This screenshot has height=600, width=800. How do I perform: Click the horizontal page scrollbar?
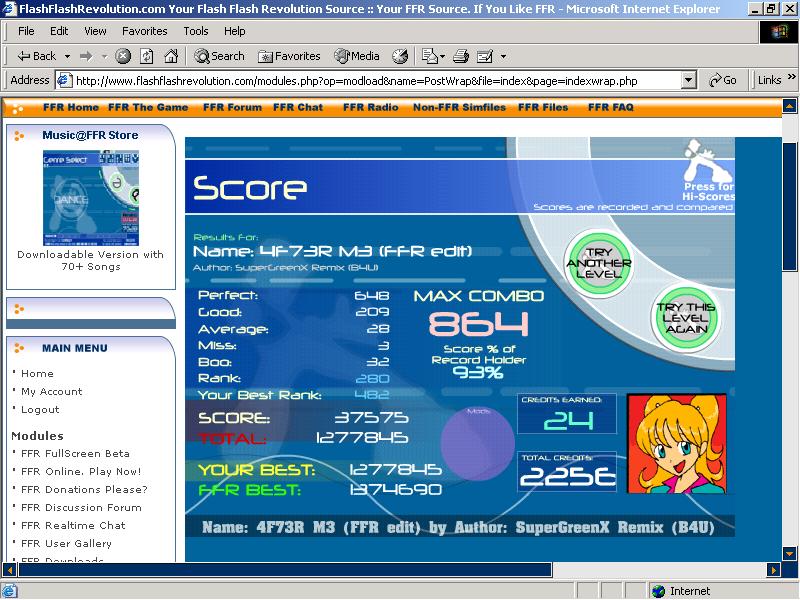click(x=285, y=569)
